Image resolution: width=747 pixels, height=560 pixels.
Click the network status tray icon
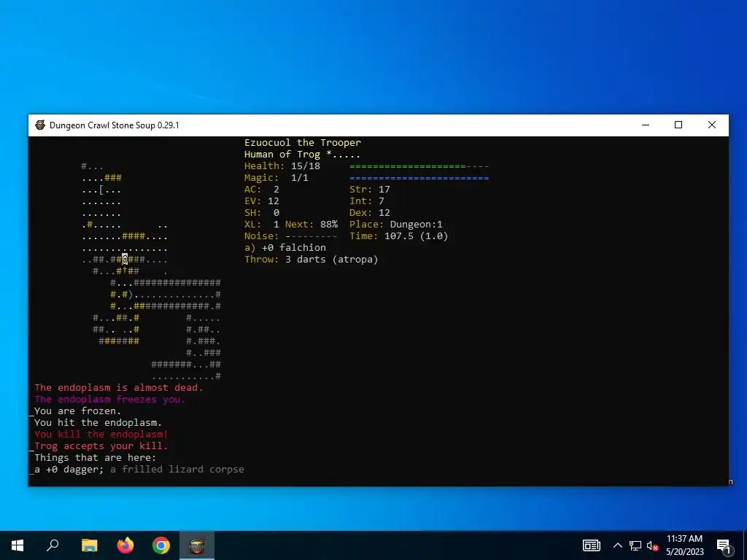[635, 545]
